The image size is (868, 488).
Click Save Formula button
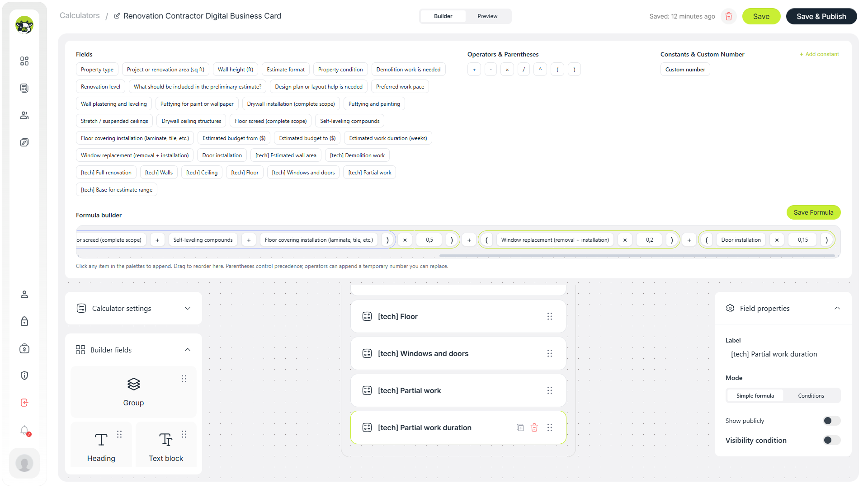pos(813,212)
